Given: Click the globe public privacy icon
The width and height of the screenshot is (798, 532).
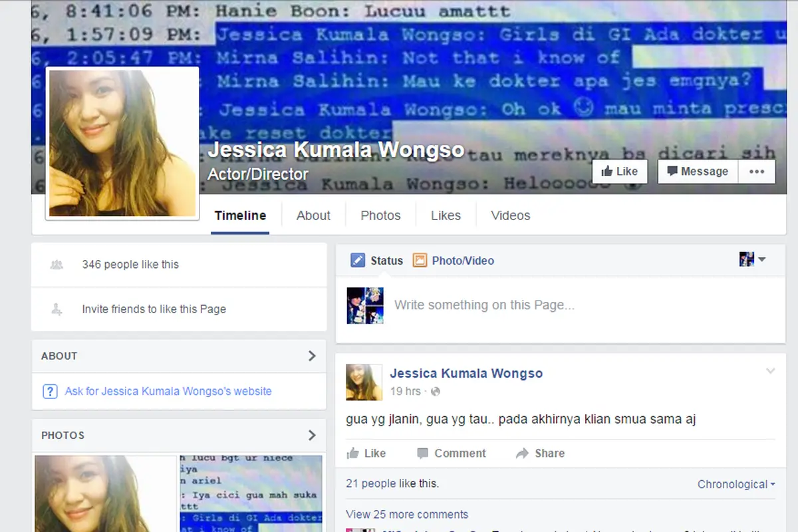Looking at the screenshot, I should tap(436, 392).
